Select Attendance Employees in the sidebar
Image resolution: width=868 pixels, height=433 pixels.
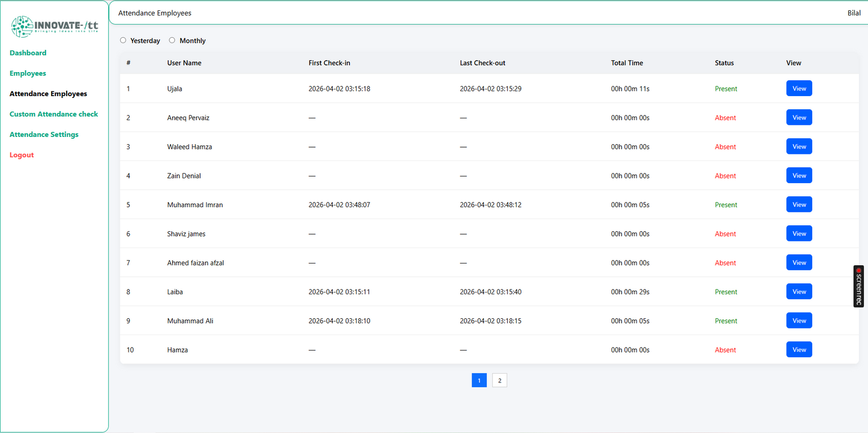48,93
